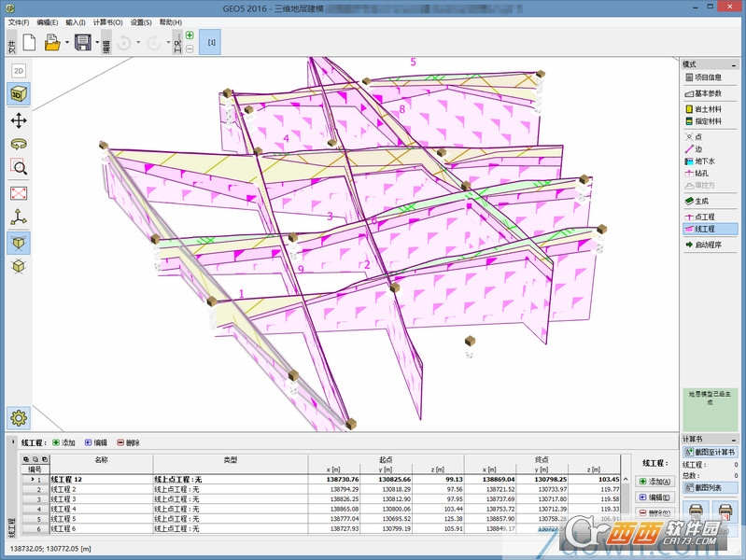Create a new file from the toolbar

30,42
